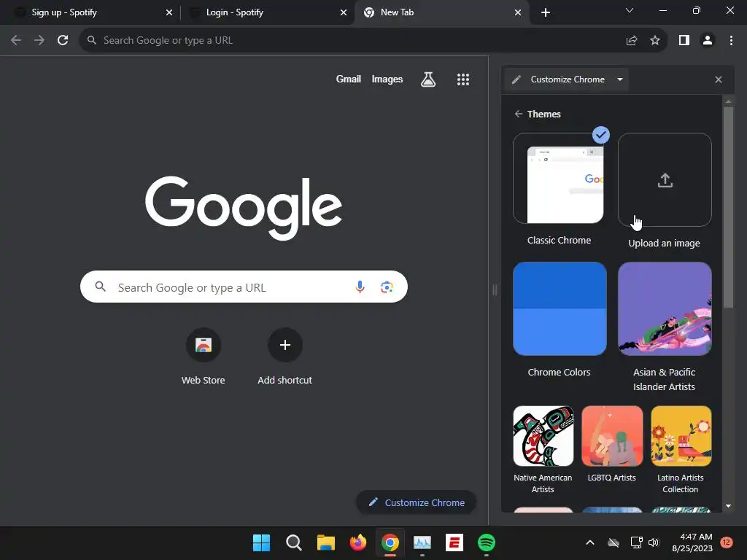This screenshot has width=747, height=560.
Task: Open the monitor chart app on taskbar
Action: point(422,542)
